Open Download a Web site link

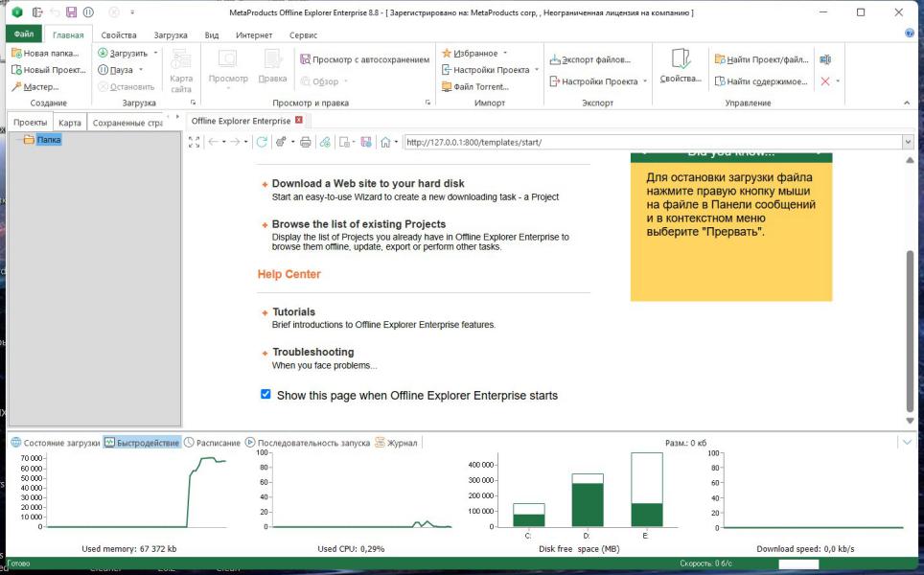pos(368,183)
